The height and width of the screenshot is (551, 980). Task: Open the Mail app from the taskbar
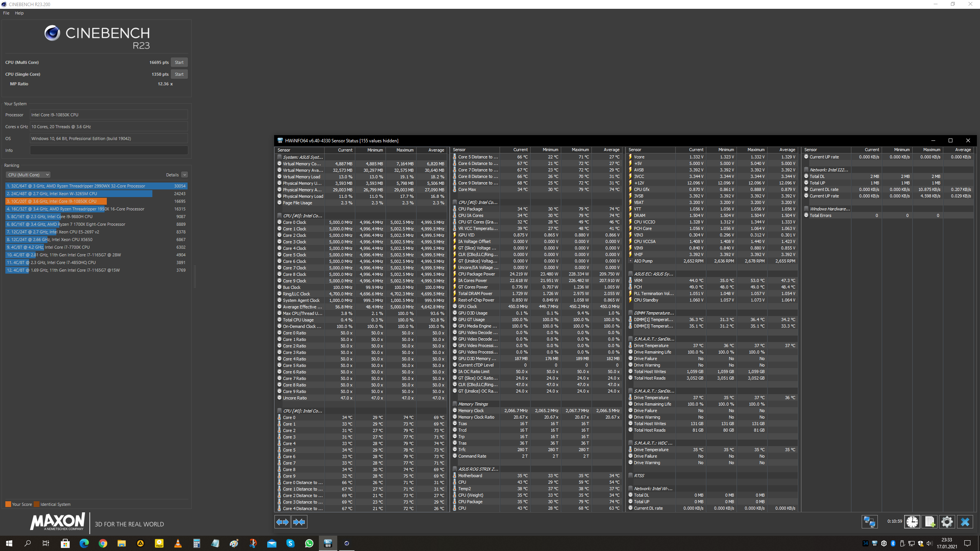(272, 543)
